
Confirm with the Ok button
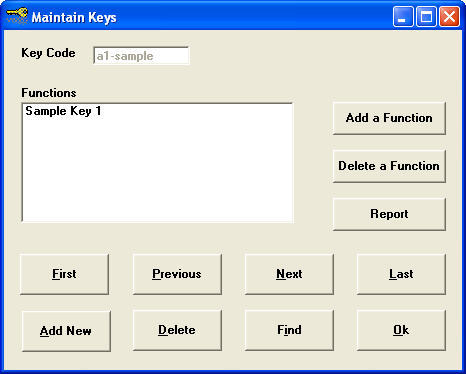401,330
